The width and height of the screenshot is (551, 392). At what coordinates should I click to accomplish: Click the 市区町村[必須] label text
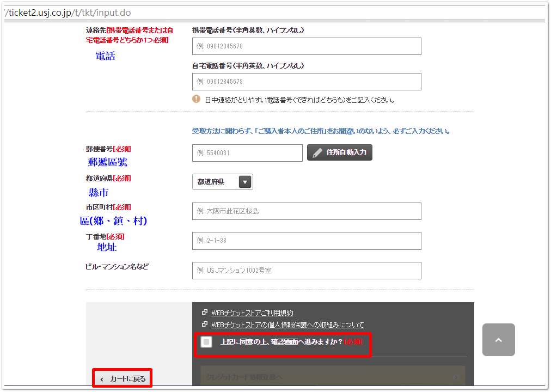(108, 207)
